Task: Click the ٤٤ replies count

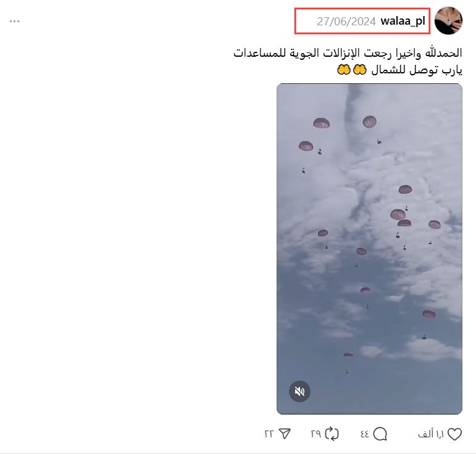Action: [x=365, y=434]
